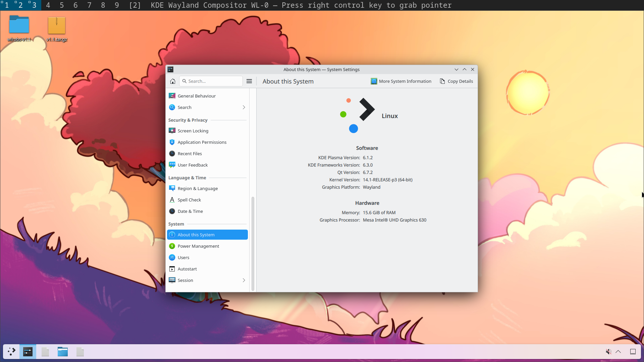This screenshot has height=362, width=644.
Task: Click the sidebar vertical scrollbar
Action: [x=253, y=243]
